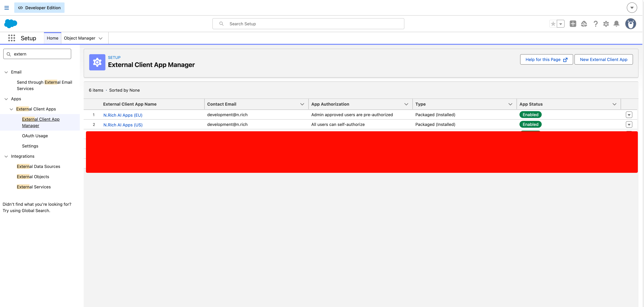Select External Client App Manager in sidebar

click(41, 122)
